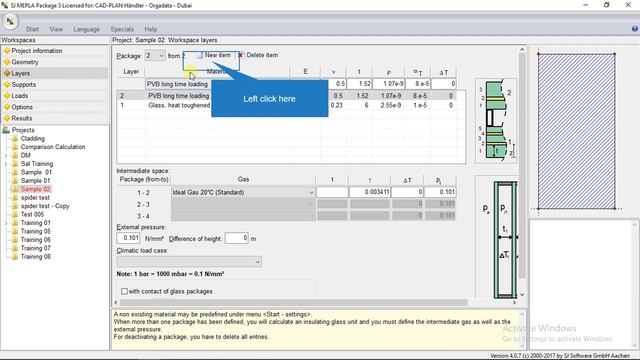Select the Training 05 project

[36, 231]
